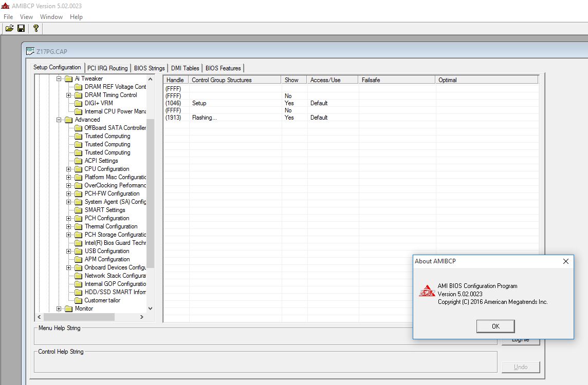588x385 pixels.
Task: Select Intel(R) Bios Guard Technology item
Action: [115, 243]
